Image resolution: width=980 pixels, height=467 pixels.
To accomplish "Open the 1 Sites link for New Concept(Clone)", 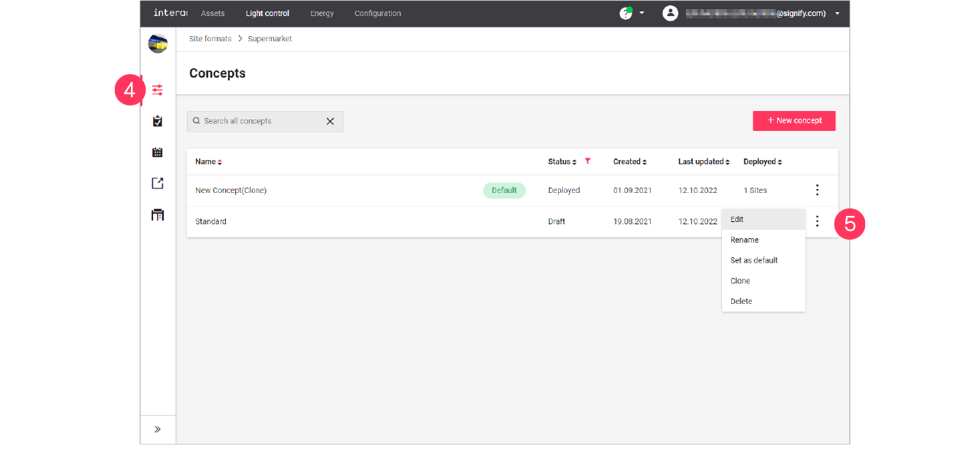I will 755,190.
